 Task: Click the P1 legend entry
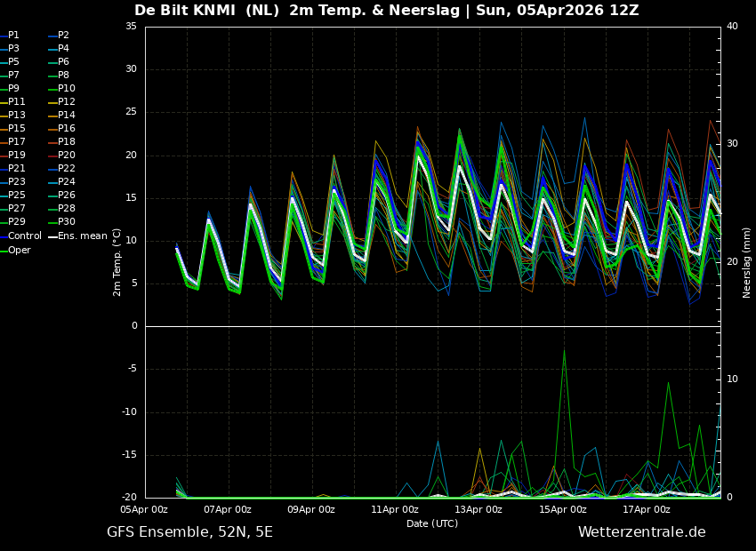(13, 36)
